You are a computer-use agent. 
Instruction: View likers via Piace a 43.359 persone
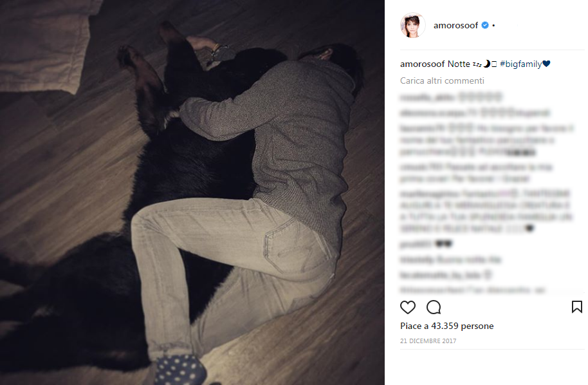click(446, 326)
